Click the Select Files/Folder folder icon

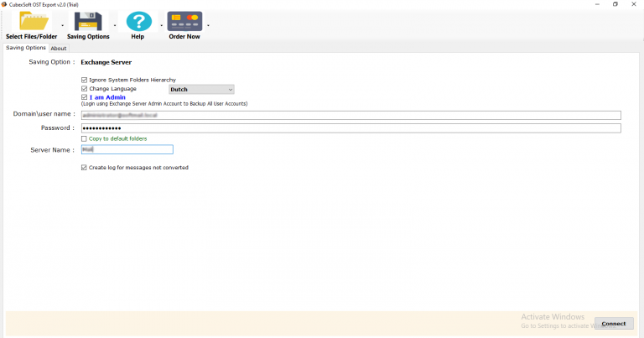point(30,21)
